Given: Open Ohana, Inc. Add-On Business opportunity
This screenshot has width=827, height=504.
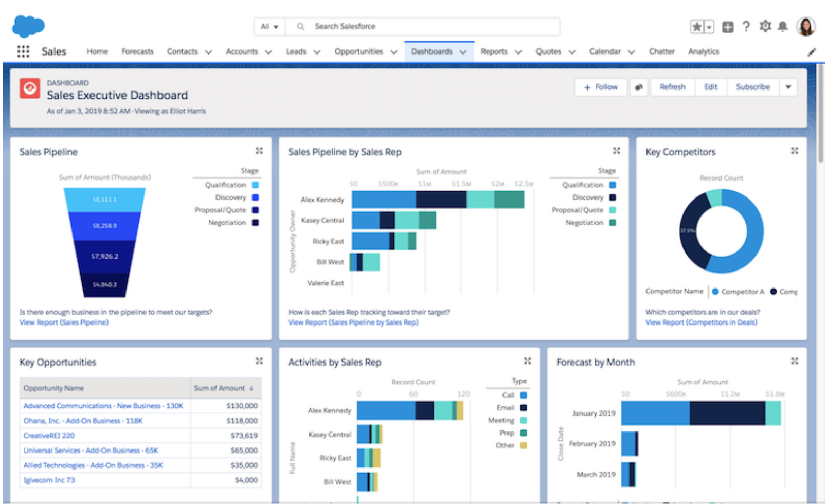Looking at the screenshot, I should pyautogui.click(x=83, y=421).
